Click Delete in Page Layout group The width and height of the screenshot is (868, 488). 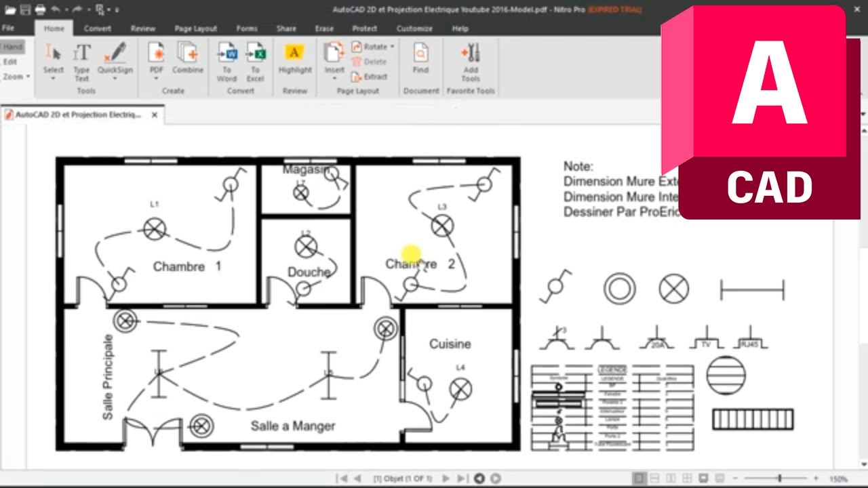click(x=369, y=62)
